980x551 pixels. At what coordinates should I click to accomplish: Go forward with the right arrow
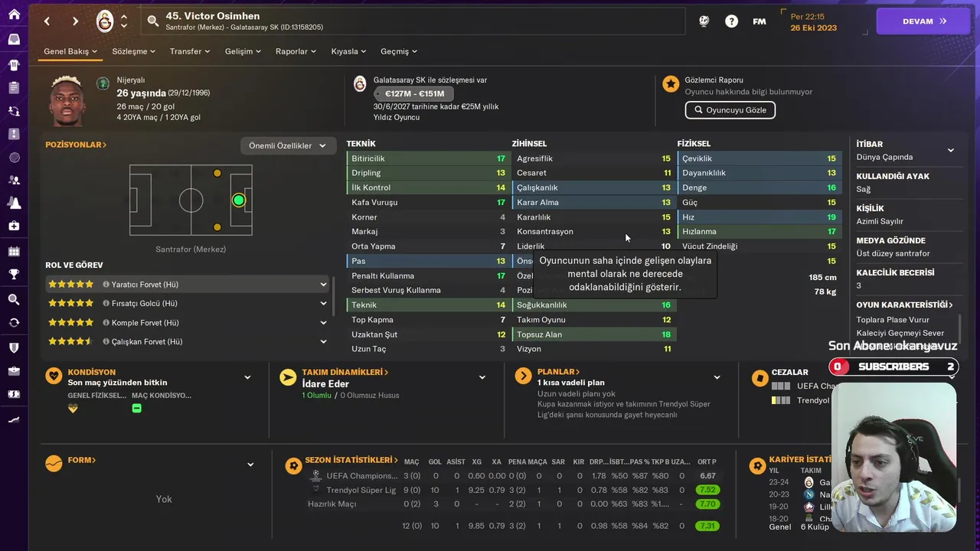[75, 21]
